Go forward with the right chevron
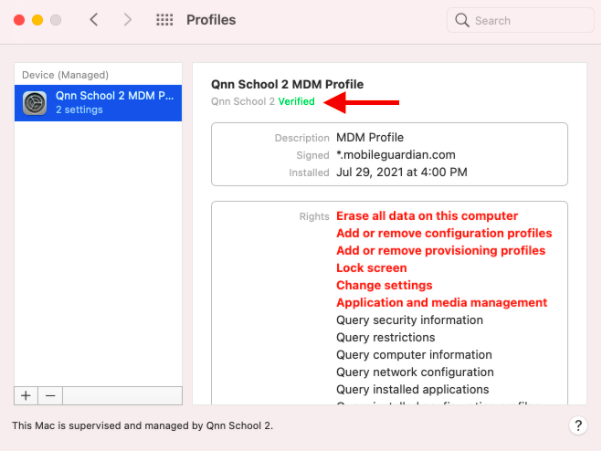Viewport: 601px width, 454px height. click(x=127, y=20)
